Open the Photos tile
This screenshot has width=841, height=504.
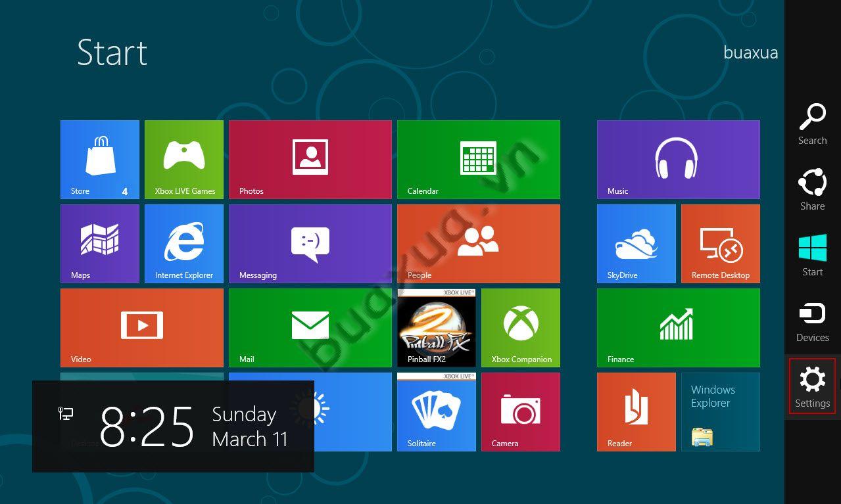click(310, 160)
